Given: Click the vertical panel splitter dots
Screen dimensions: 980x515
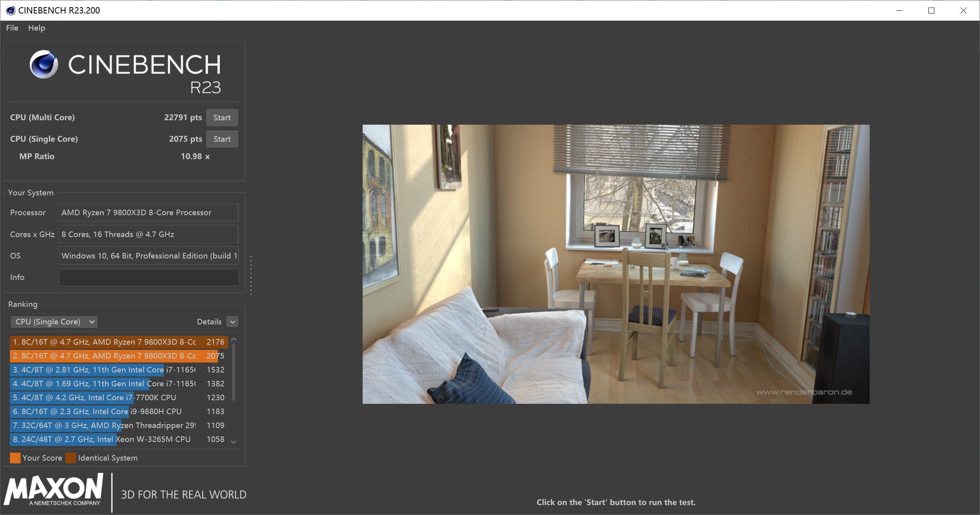Looking at the screenshot, I should point(251,275).
